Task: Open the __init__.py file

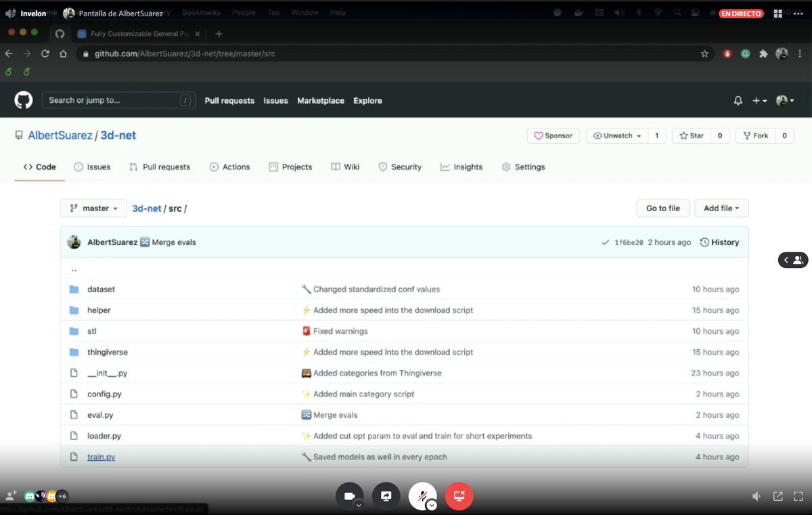Action: (x=107, y=373)
